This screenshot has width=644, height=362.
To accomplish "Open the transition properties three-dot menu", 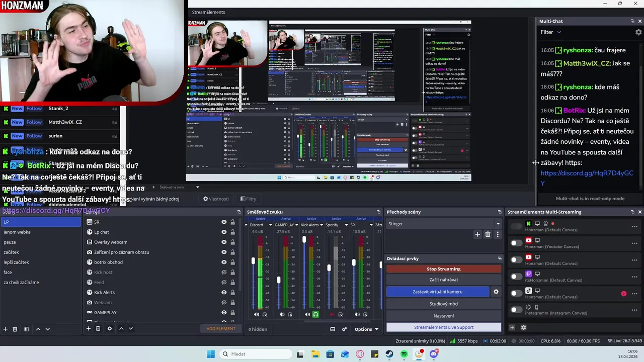I will [498, 234].
